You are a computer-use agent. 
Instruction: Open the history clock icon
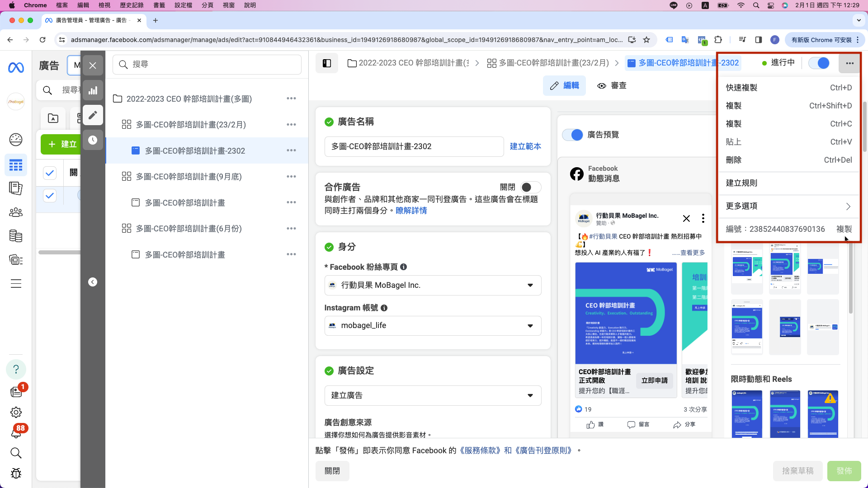click(x=93, y=140)
